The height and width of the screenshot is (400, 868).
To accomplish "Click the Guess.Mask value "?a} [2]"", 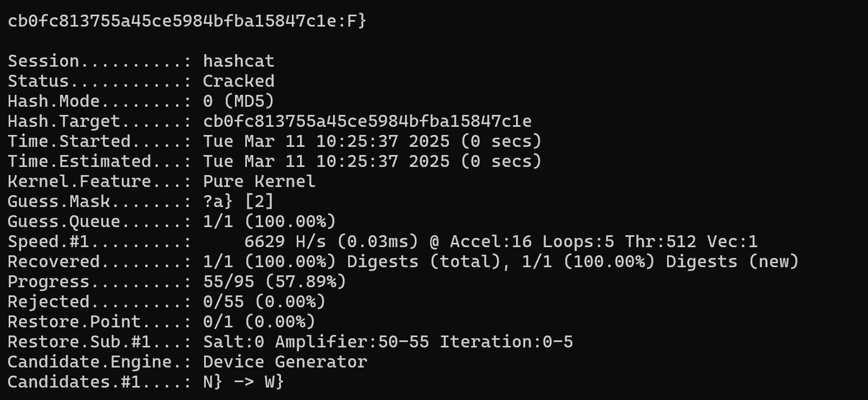I will [238, 202].
